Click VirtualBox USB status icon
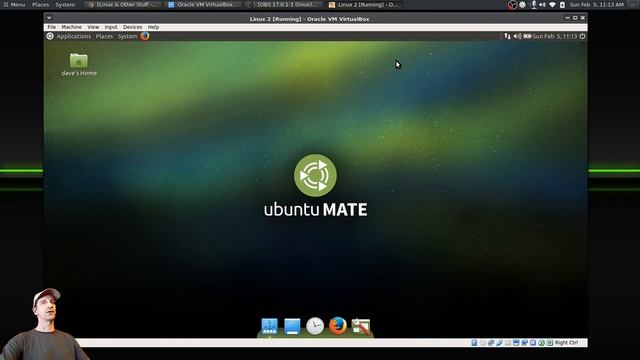Screen dimensions: 640x360 point(500,342)
